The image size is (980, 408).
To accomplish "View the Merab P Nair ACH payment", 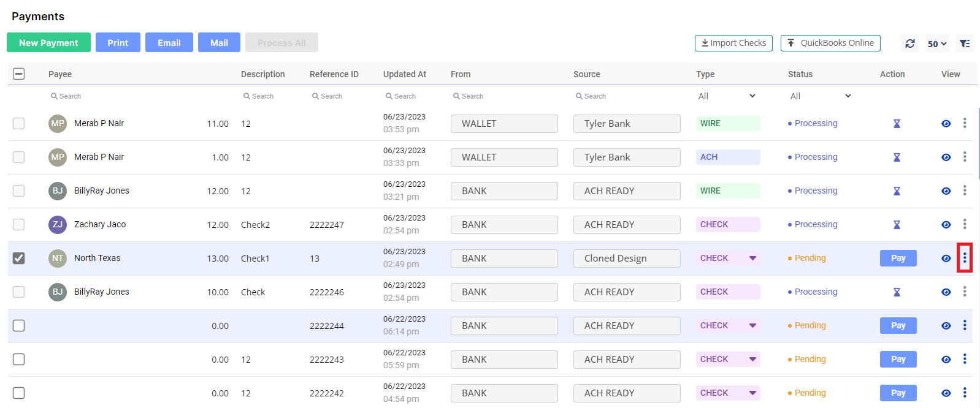I will pyautogui.click(x=946, y=157).
